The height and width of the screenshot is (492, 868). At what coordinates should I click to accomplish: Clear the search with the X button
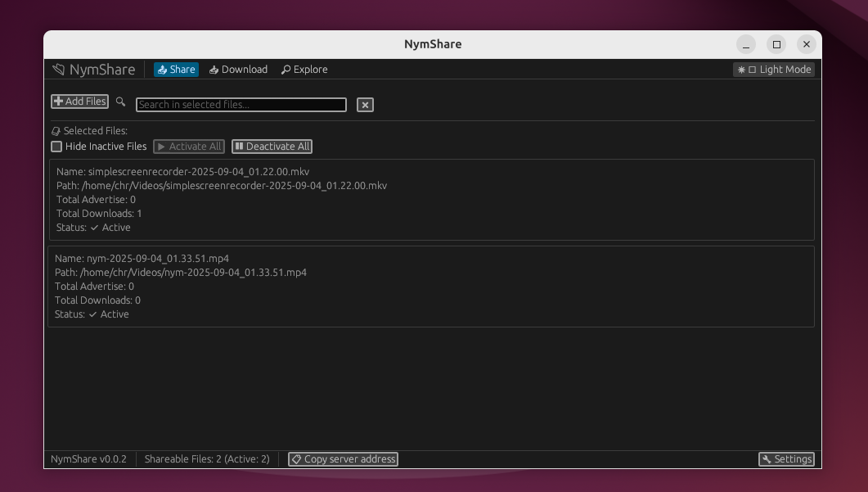365,105
